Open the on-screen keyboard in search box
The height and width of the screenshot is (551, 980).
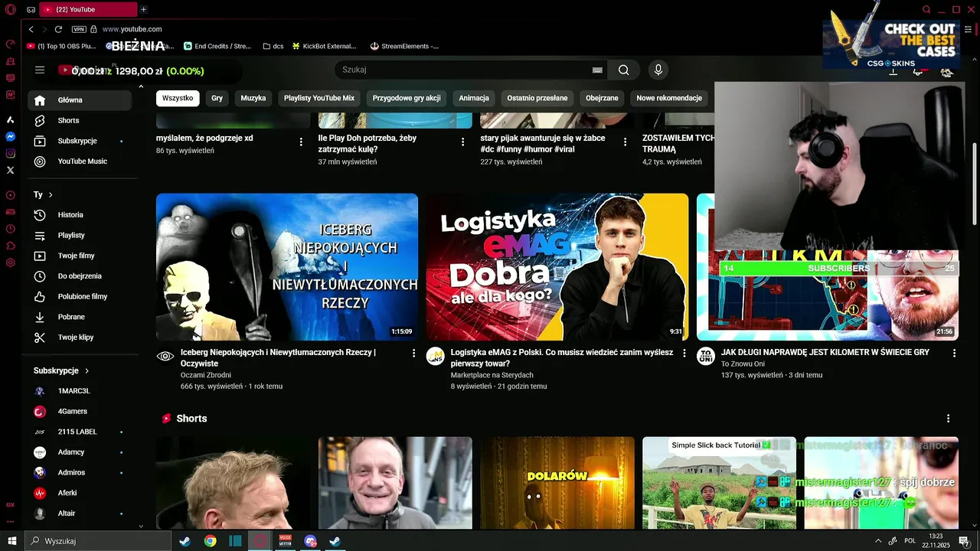(597, 70)
